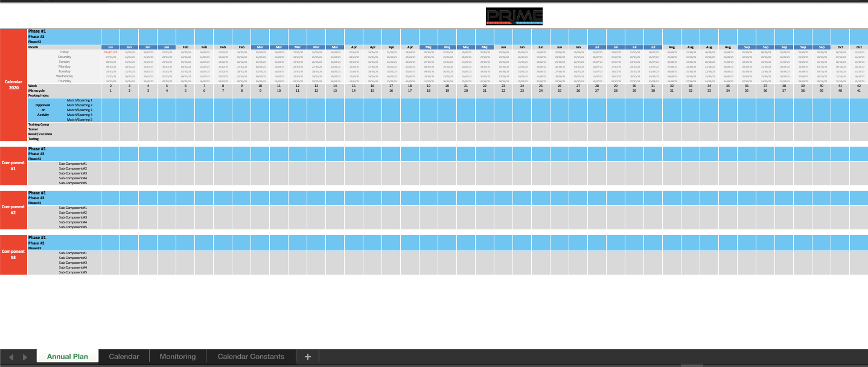The width and height of the screenshot is (868, 367).
Task: Click Phase #1 in Calendar 2020 section
Action: 37,31
